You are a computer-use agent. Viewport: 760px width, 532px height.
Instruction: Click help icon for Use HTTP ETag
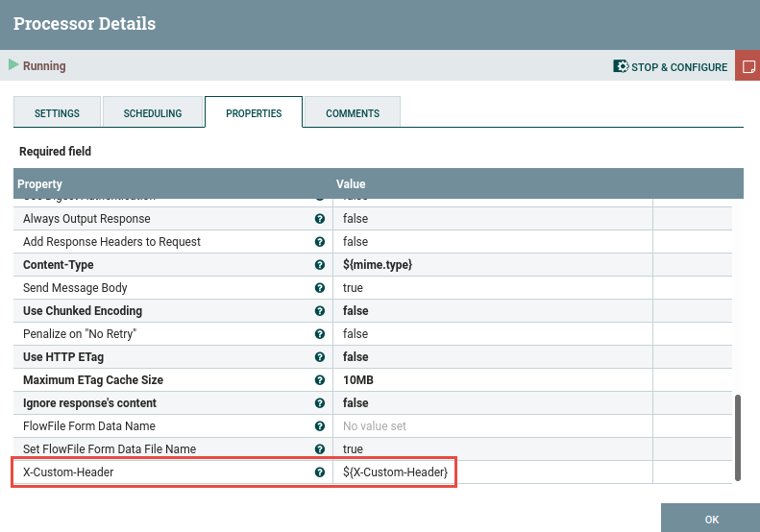click(320, 357)
